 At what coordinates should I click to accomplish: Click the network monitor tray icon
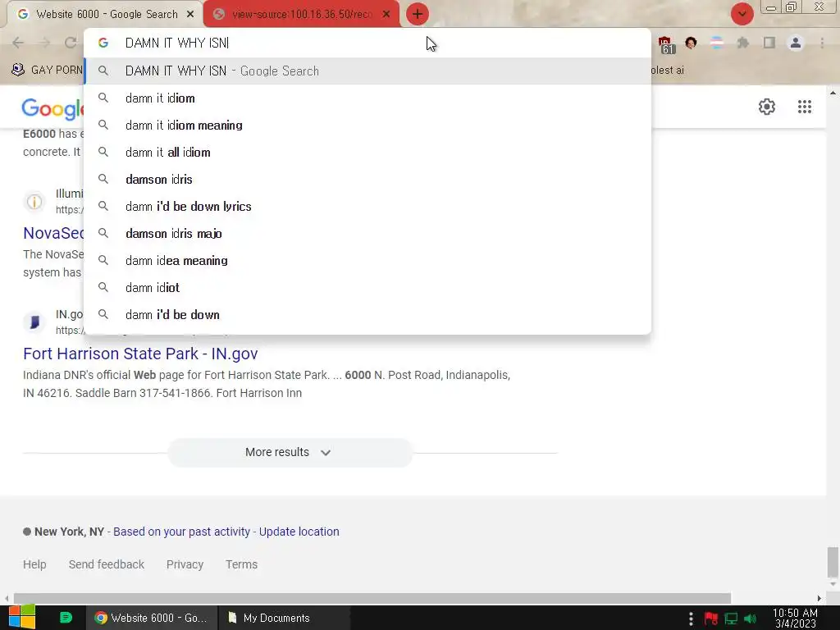click(x=731, y=619)
